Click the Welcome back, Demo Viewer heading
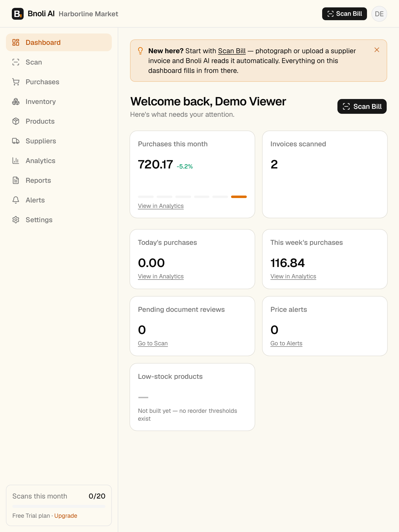 pyautogui.click(x=208, y=101)
